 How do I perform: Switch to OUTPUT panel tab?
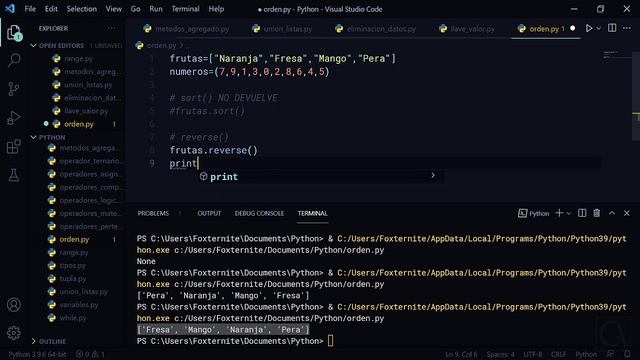[209, 213]
